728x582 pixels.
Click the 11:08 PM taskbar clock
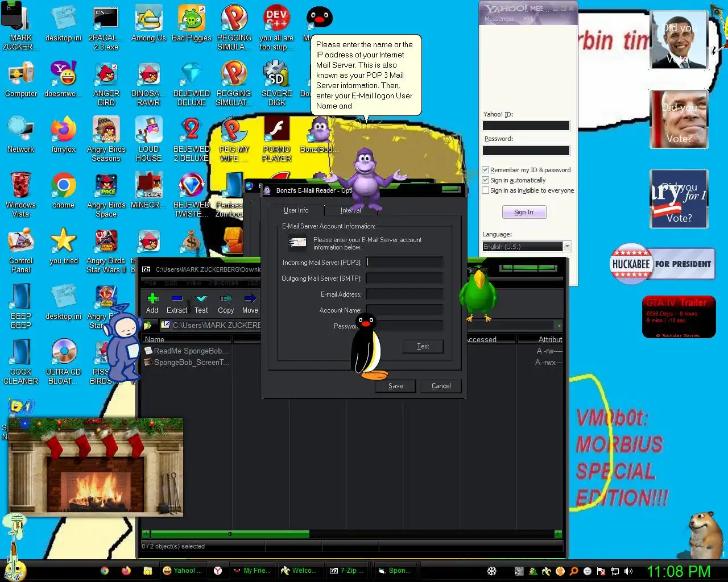679,571
